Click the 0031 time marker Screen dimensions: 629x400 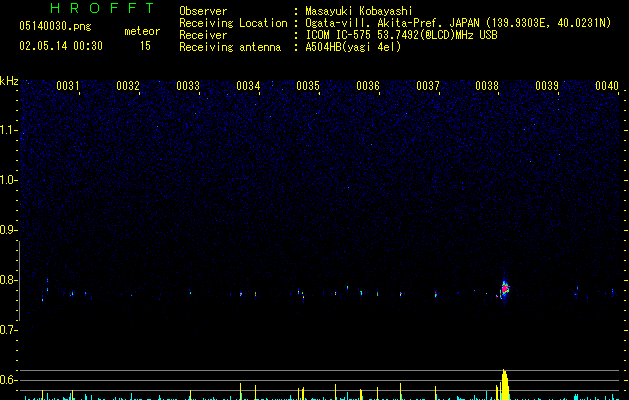coord(67,86)
